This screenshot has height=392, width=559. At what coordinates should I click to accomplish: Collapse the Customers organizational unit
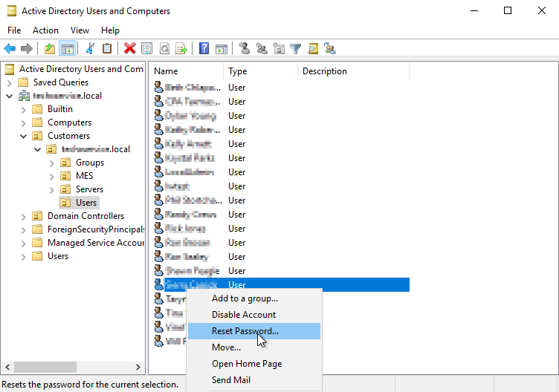click(24, 137)
